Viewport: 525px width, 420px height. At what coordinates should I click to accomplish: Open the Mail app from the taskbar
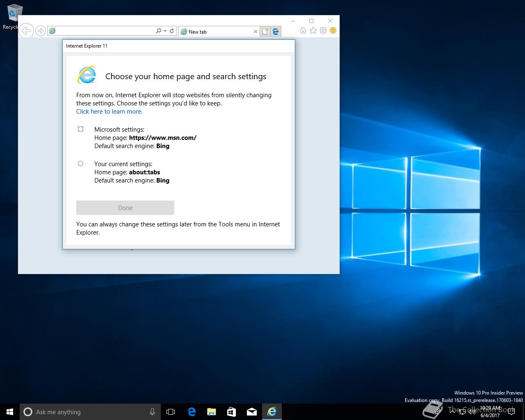(251, 412)
